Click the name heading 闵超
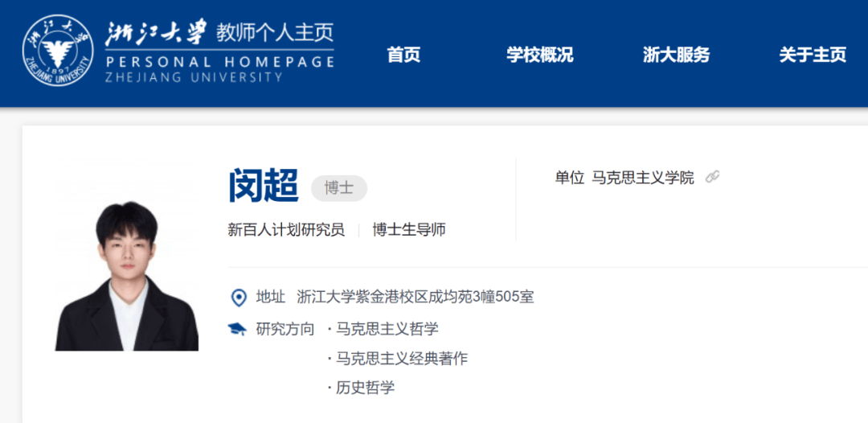The width and height of the screenshot is (868, 423). pyautogui.click(x=264, y=187)
